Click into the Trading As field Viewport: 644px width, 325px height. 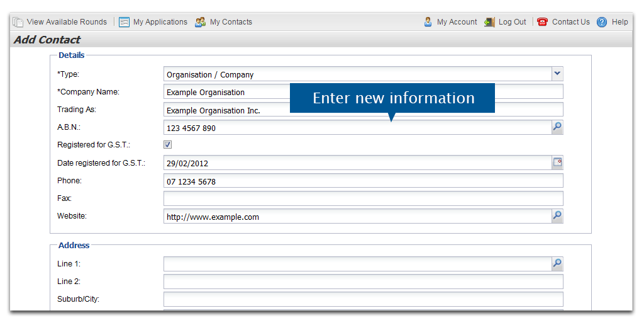[x=363, y=110]
